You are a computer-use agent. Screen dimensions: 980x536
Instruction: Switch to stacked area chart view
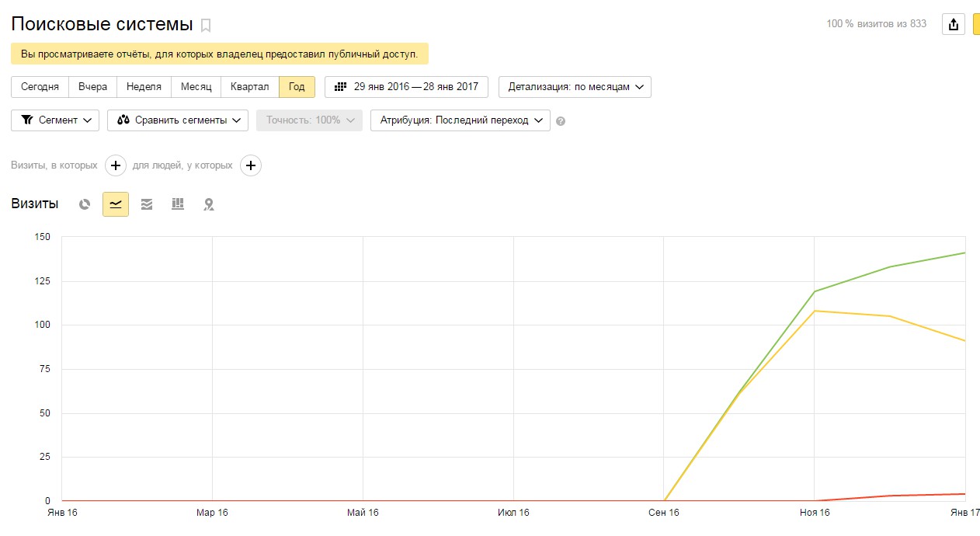coord(147,204)
